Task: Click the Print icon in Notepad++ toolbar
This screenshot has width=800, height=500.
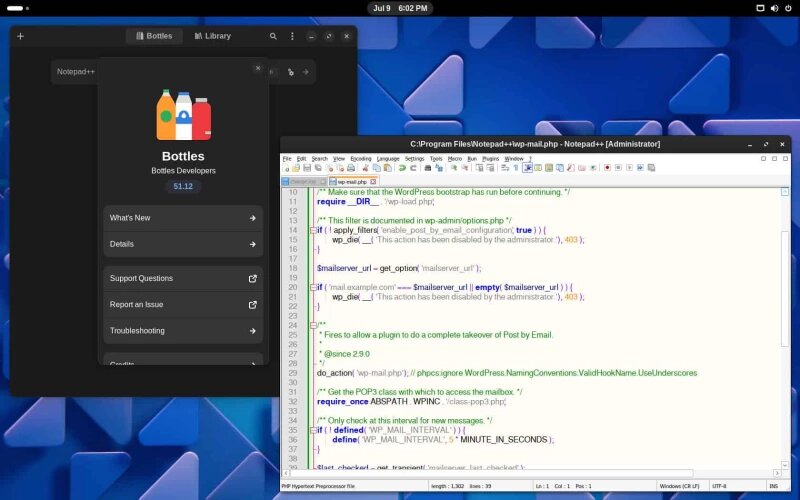Action: (x=352, y=167)
